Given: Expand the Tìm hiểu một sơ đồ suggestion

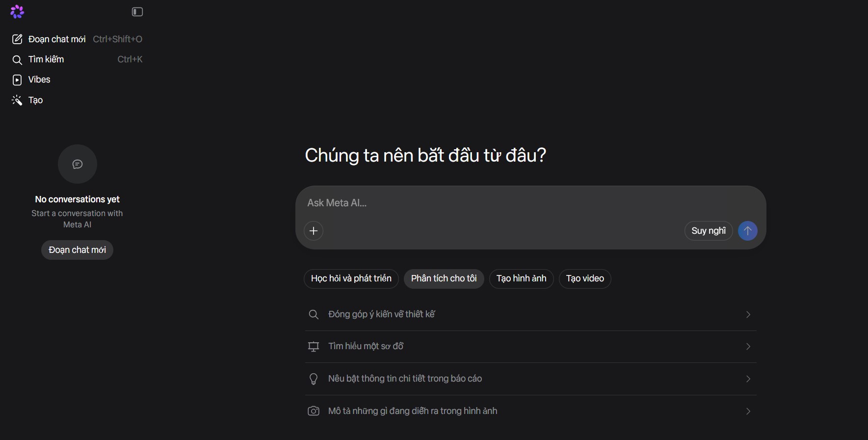Looking at the screenshot, I should tap(748, 346).
